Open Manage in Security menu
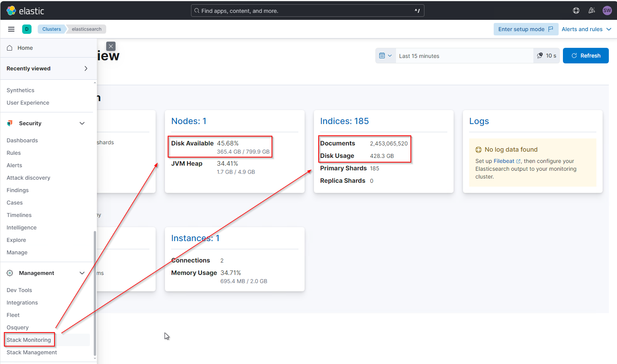The width and height of the screenshot is (617, 364). click(17, 252)
